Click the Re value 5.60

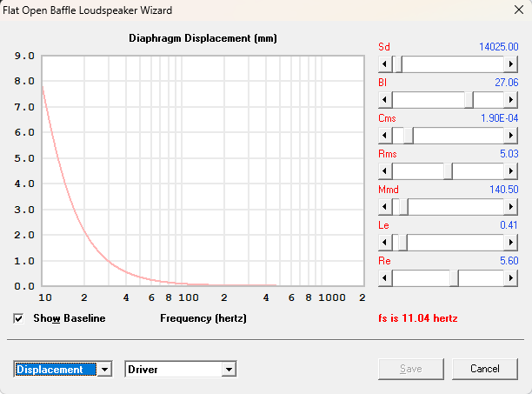(509, 261)
